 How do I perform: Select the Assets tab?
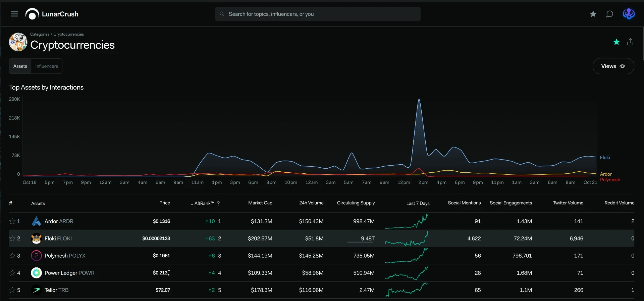[20, 66]
